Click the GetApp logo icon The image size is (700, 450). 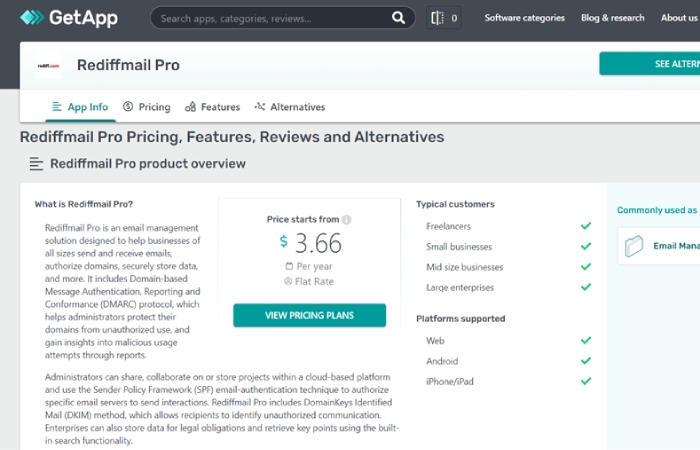32,17
